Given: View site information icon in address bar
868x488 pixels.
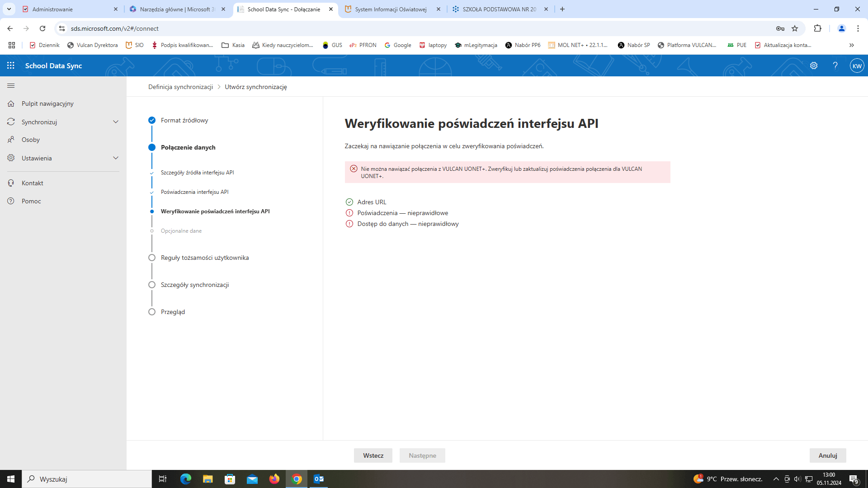Looking at the screenshot, I should tap(62, 28).
